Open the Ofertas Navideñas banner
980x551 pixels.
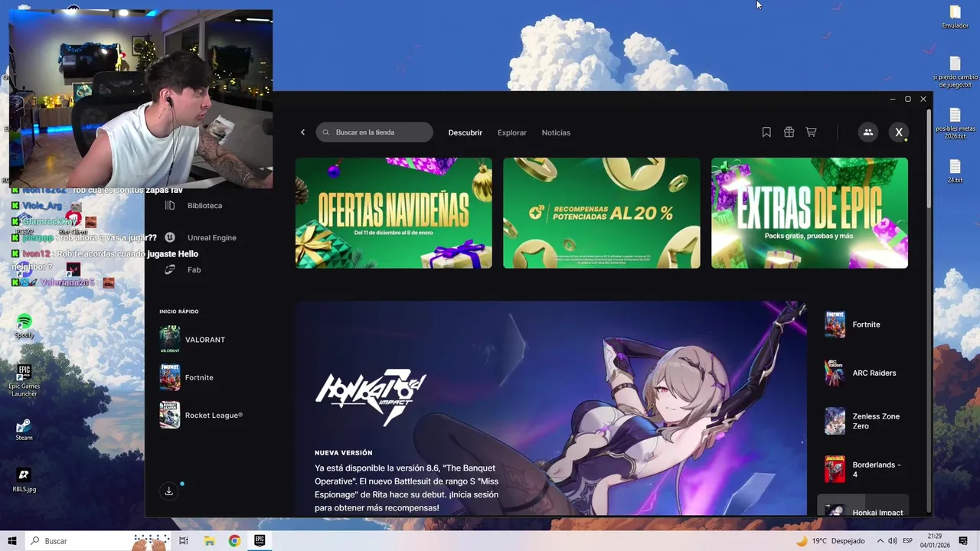click(394, 213)
